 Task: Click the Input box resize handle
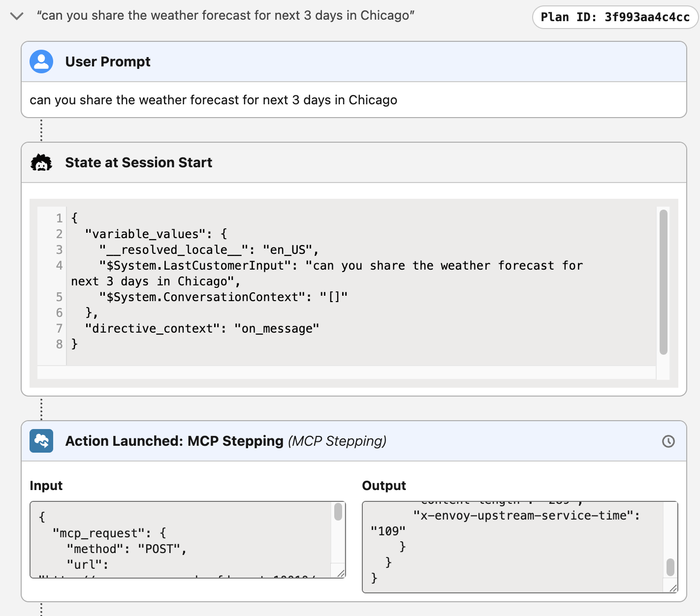tap(340, 573)
